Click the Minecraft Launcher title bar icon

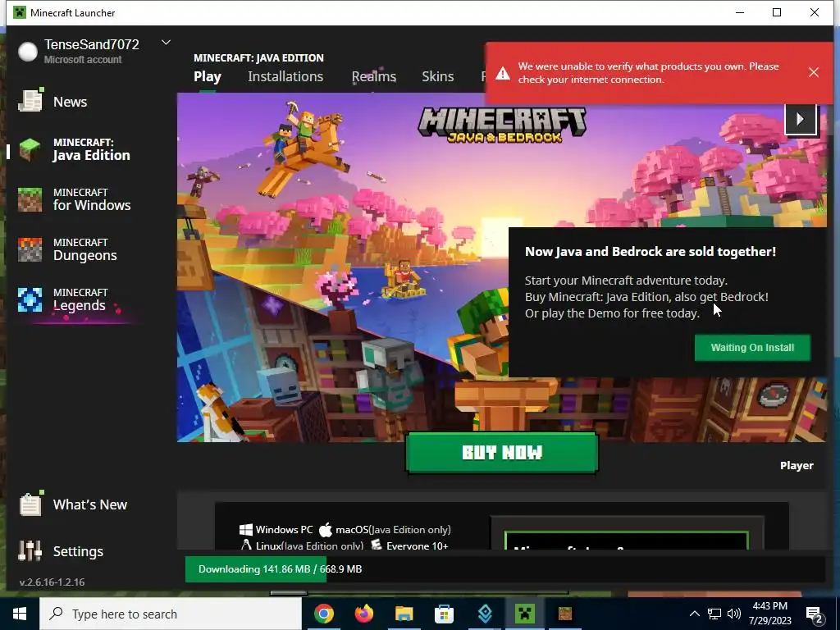pos(20,12)
